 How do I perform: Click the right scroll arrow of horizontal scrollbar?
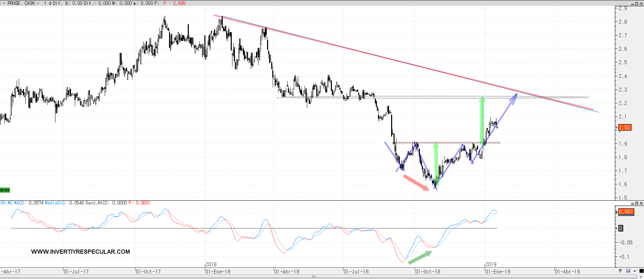[x=641, y=277]
